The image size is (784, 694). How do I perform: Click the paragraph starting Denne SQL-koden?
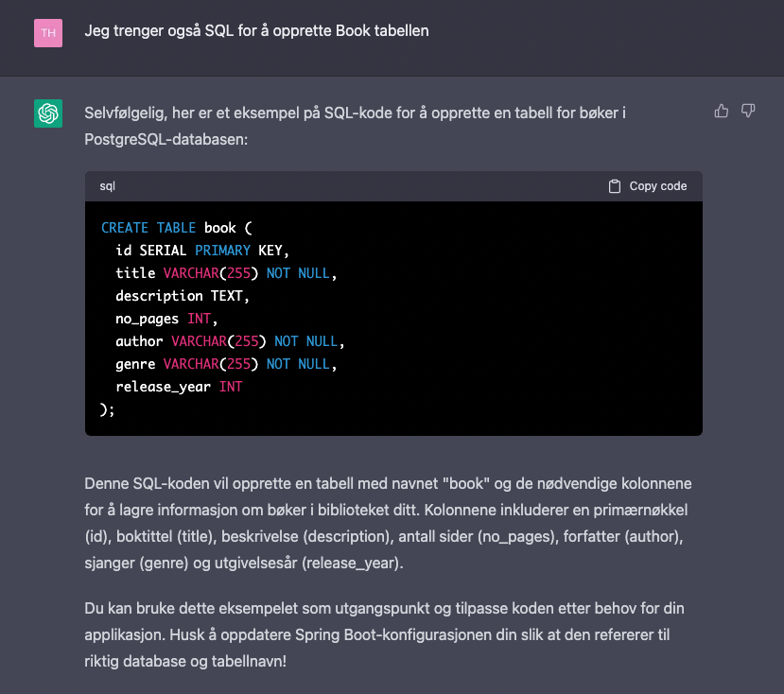click(x=392, y=523)
